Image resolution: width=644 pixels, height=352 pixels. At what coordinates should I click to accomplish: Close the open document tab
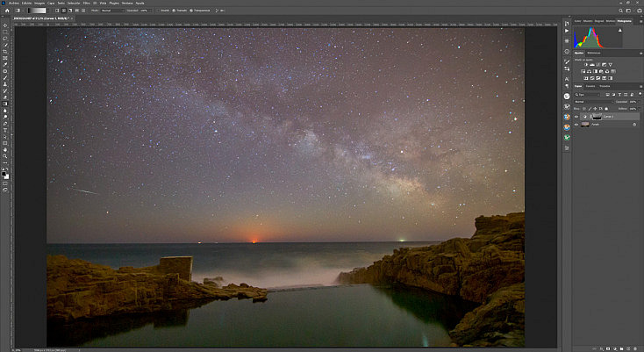click(72, 18)
